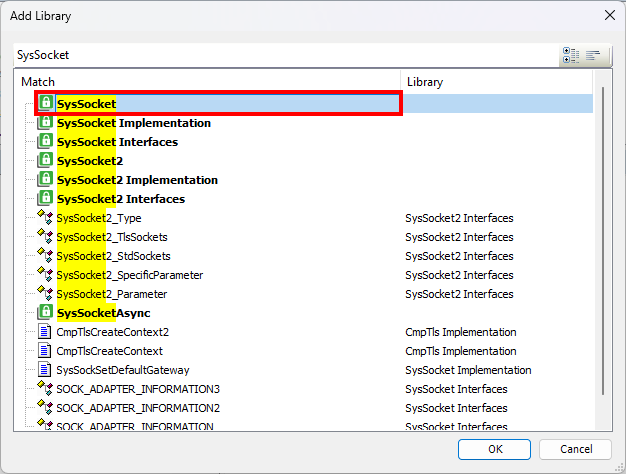The width and height of the screenshot is (626, 474).
Task: Select SysSocket2 Interfaces library entry
Action: pos(121,199)
